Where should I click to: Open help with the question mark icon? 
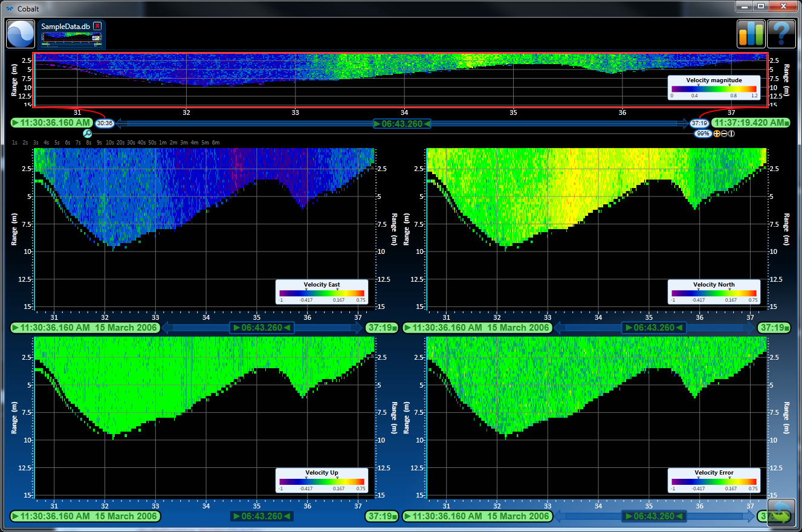coord(781,34)
